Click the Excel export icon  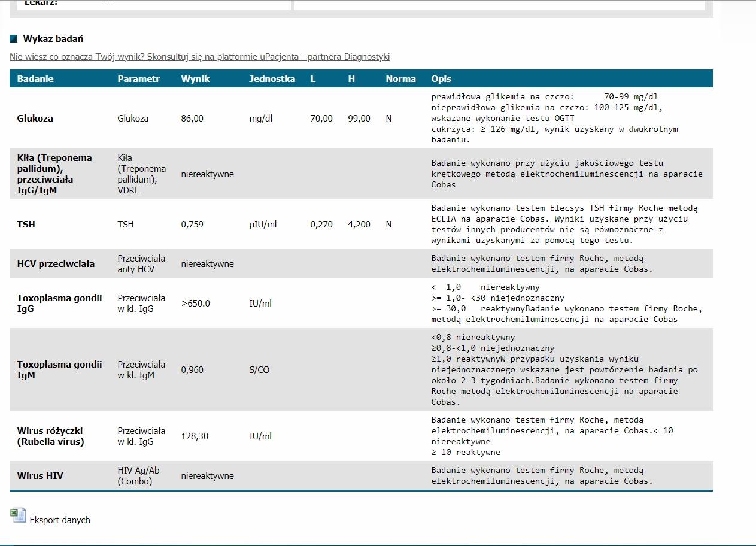[18, 515]
